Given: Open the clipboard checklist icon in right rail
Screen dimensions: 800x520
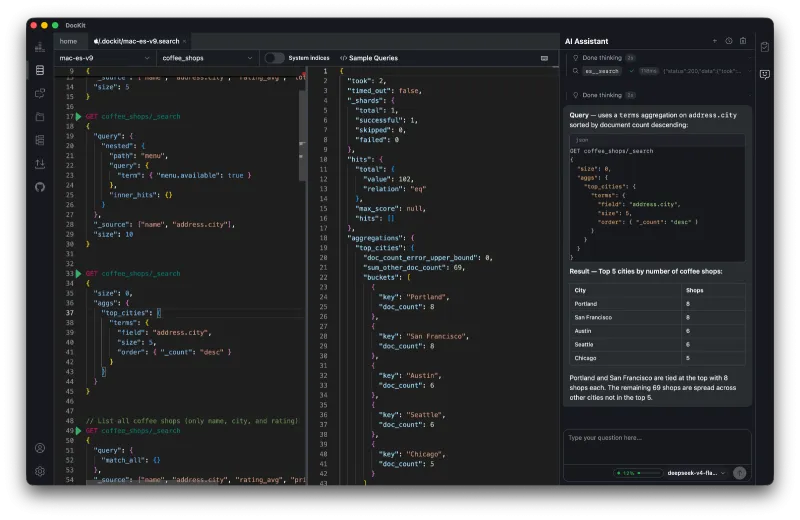Looking at the screenshot, I should (x=764, y=47).
